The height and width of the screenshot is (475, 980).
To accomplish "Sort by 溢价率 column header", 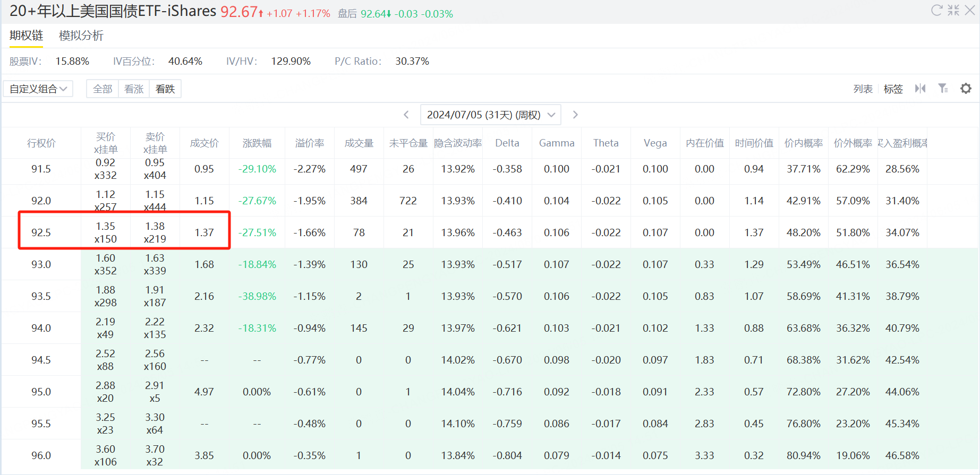I will [x=310, y=143].
